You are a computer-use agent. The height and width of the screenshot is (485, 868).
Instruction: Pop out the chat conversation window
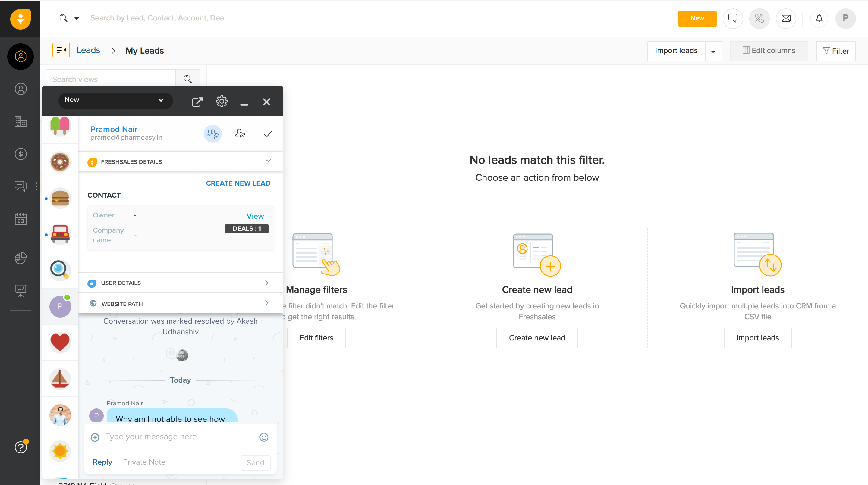coord(197,102)
